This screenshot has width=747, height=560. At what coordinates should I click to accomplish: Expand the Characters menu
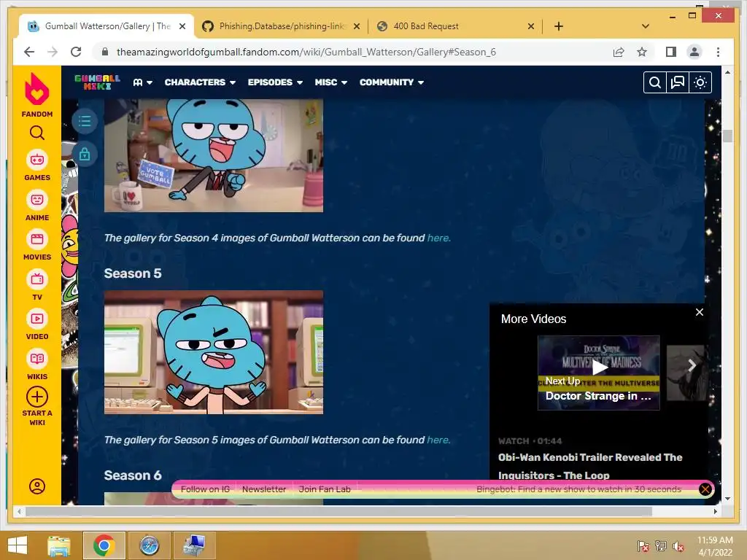[200, 82]
